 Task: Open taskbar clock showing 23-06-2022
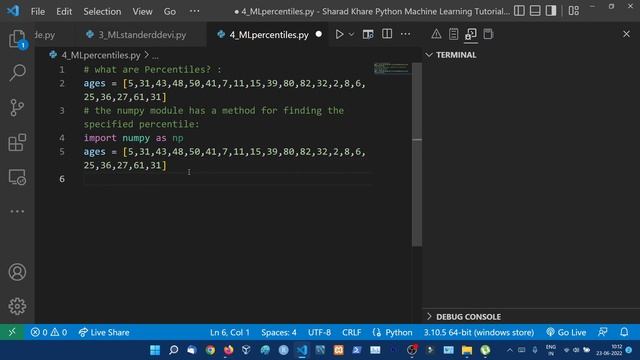click(609, 350)
